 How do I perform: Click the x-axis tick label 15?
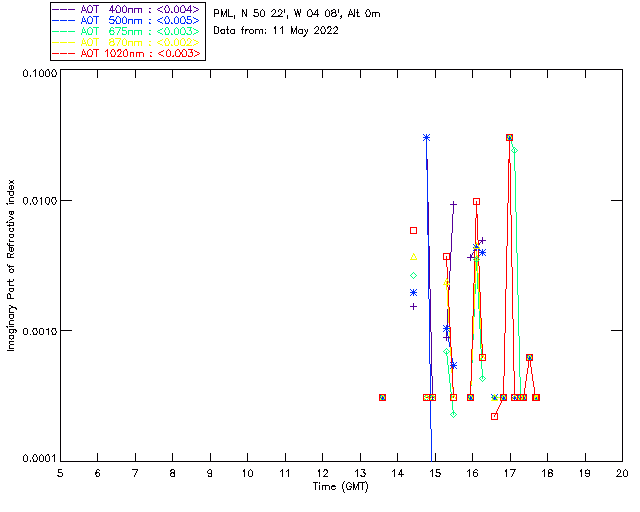point(435,474)
